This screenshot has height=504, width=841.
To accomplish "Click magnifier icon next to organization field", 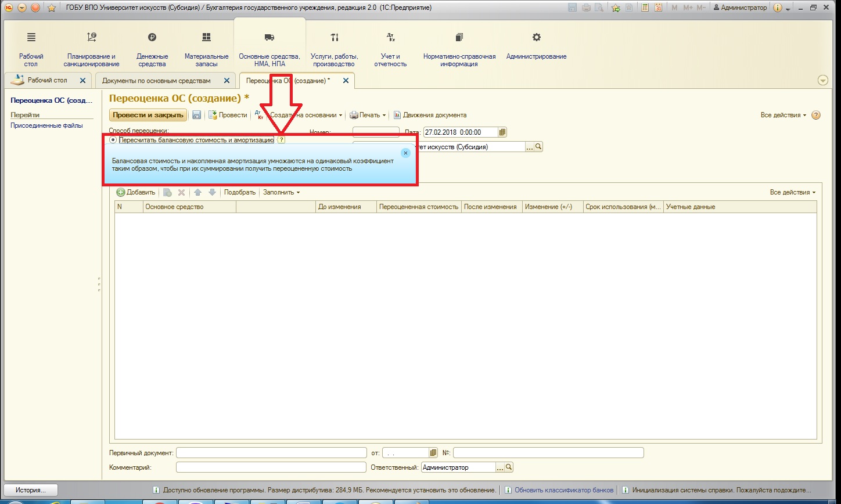I will pyautogui.click(x=538, y=147).
